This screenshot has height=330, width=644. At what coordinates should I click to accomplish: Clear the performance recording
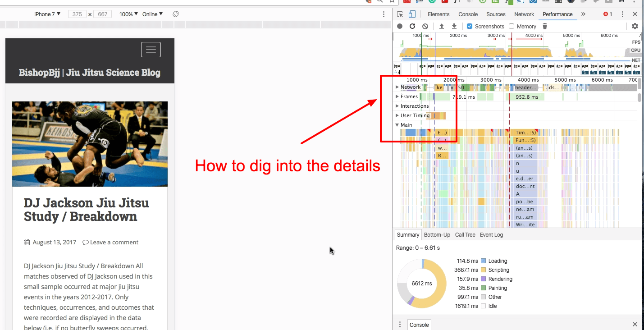coord(425,27)
